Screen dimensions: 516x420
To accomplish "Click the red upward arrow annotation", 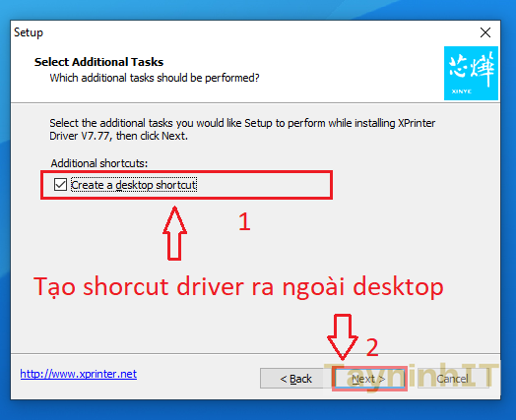I will [174, 233].
